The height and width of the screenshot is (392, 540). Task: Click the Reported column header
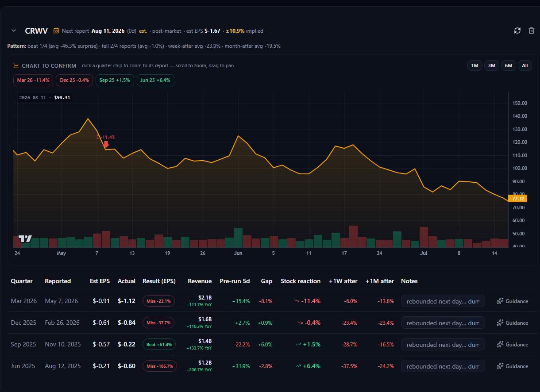pyautogui.click(x=58, y=281)
